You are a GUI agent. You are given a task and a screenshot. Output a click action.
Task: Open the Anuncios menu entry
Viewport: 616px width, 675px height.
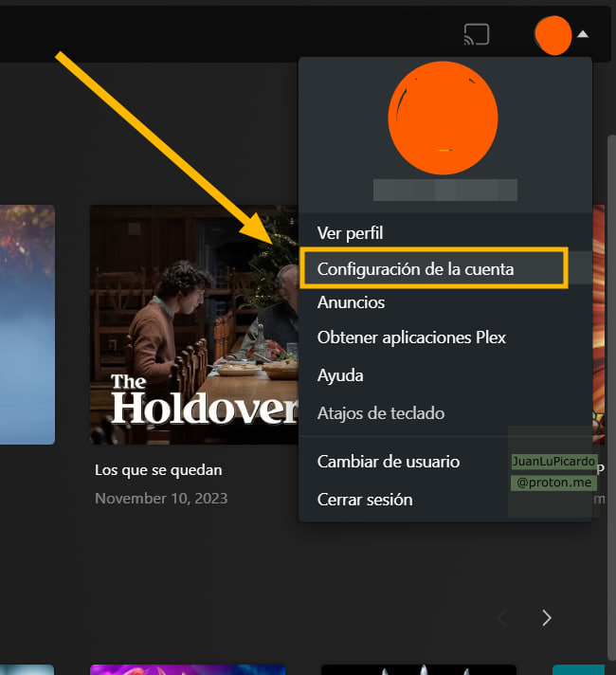click(351, 302)
